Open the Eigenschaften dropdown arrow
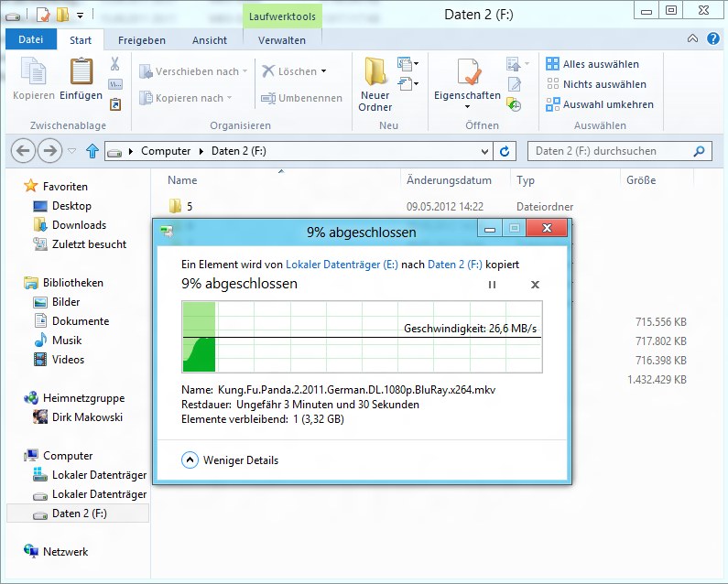The height and width of the screenshot is (584, 728). tap(468, 107)
